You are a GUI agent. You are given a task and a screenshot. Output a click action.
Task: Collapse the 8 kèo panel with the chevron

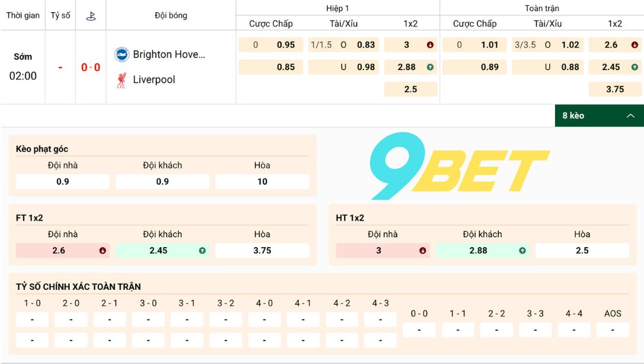[x=630, y=116]
